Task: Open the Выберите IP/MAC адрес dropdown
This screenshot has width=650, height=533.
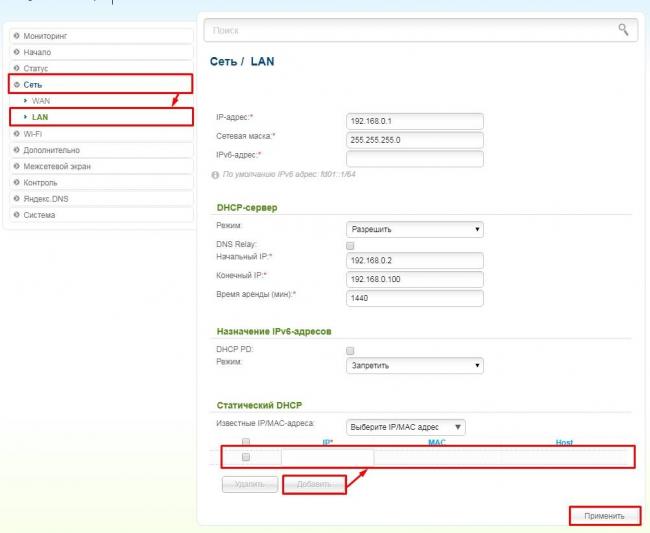Action: [x=405, y=427]
